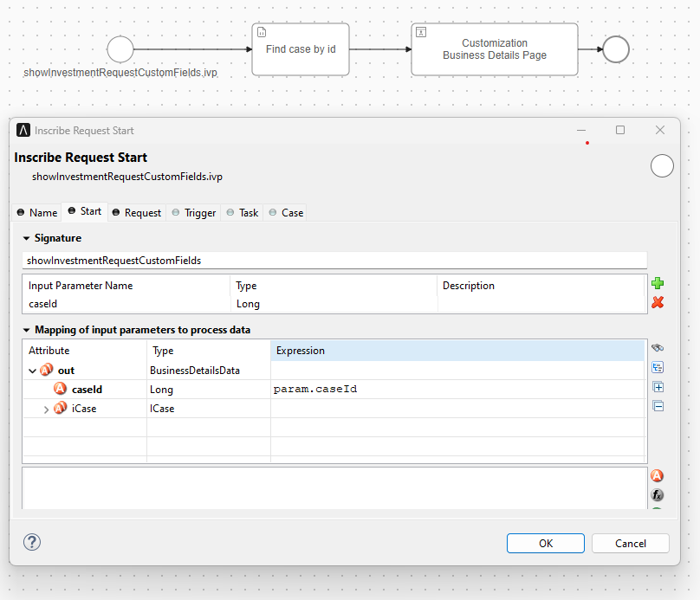700x600 pixels.
Task: Open the function fx editor icon
Action: pyautogui.click(x=658, y=494)
